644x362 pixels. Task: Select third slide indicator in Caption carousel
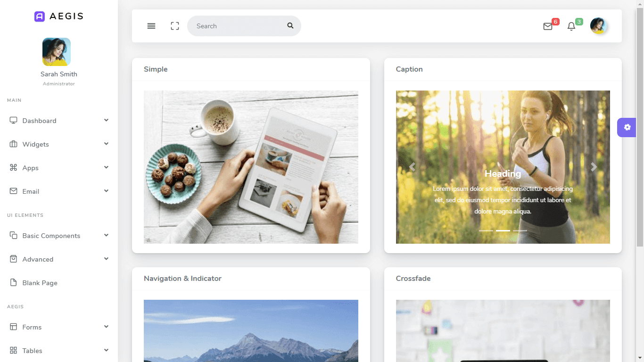coord(520,230)
